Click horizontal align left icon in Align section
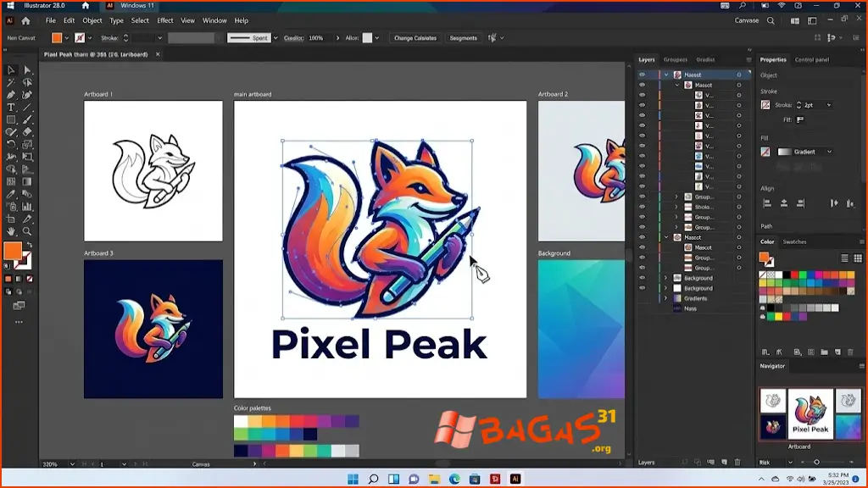Image resolution: width=868 pixels, height=488 pixels. pyautogui.click(x=767, y=203)
